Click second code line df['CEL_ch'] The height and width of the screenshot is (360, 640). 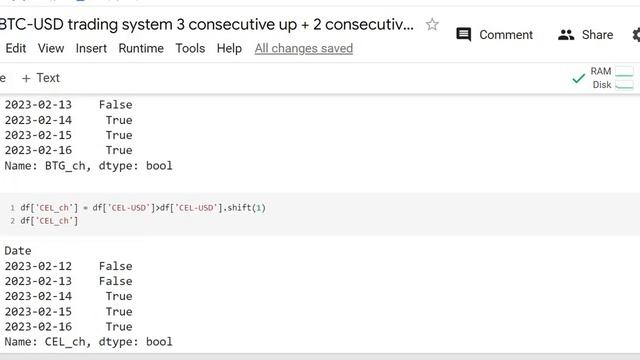click(x=49, y=221)
